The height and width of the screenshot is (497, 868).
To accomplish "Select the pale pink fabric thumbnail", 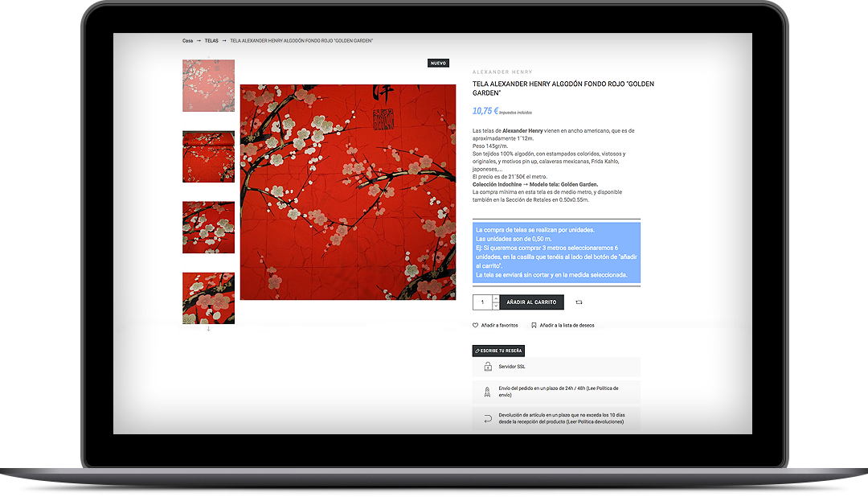I will point(209,86).
